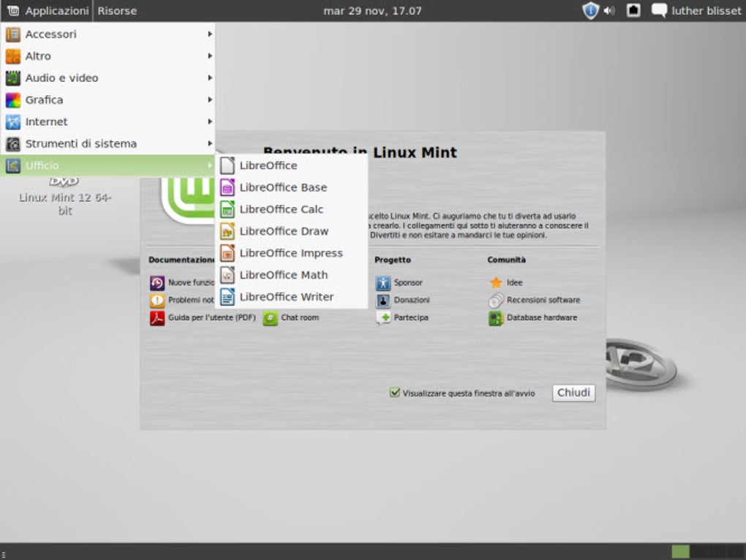
Task: Click the Problemi noti warning icon
Action: [157, 300]
